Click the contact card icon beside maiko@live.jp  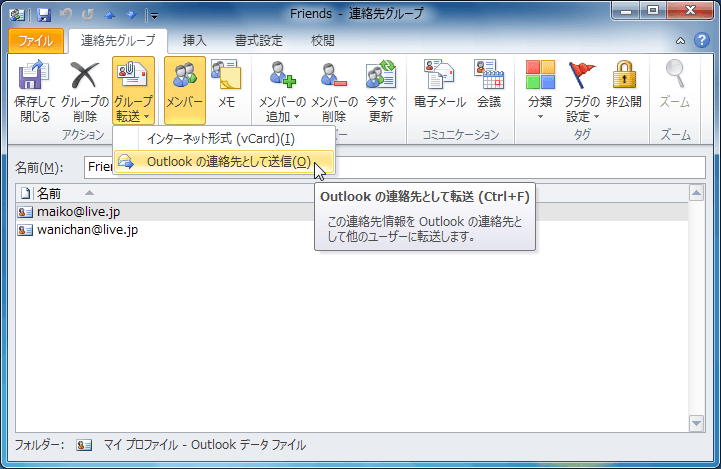pos(25,212)
